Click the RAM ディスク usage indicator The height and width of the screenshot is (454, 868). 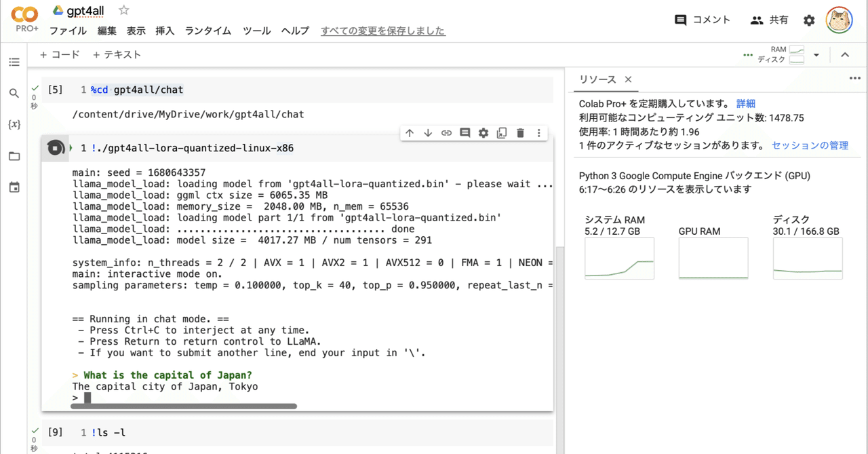click(781, 55)
